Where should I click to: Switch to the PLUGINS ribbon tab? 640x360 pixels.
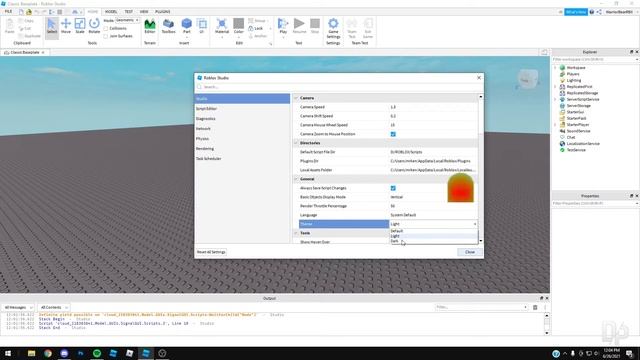click(163, 12)
